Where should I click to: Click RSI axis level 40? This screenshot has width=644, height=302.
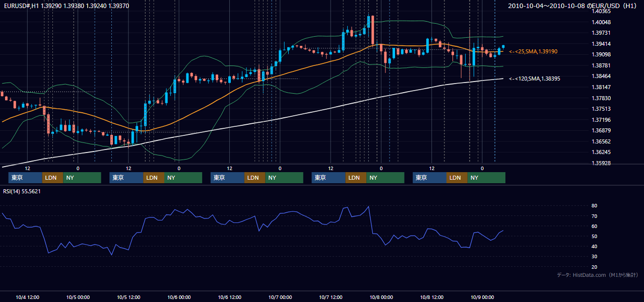(x=594, y=246)
